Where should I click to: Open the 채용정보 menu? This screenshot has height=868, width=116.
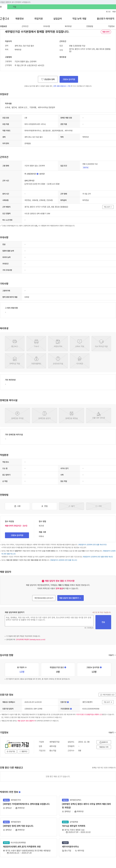point(19,19)
